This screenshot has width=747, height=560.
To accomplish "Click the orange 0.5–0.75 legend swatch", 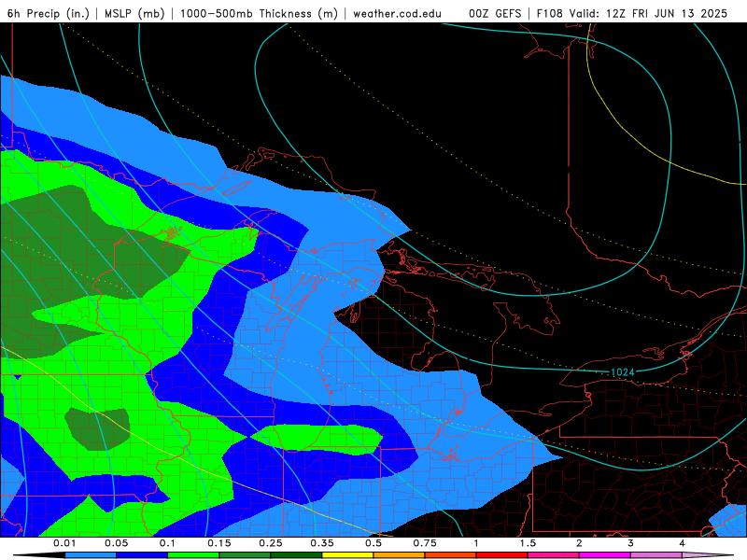I will 400,555.
